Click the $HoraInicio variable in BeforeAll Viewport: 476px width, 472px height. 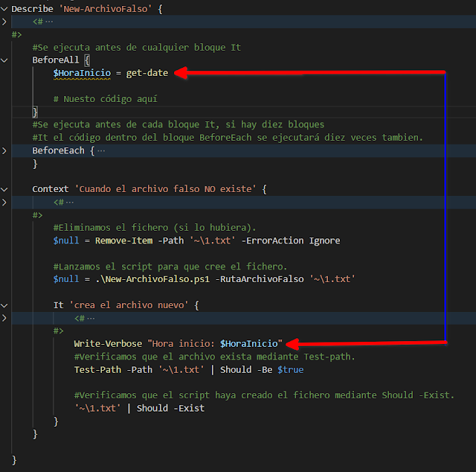click(x=82, y=73)
